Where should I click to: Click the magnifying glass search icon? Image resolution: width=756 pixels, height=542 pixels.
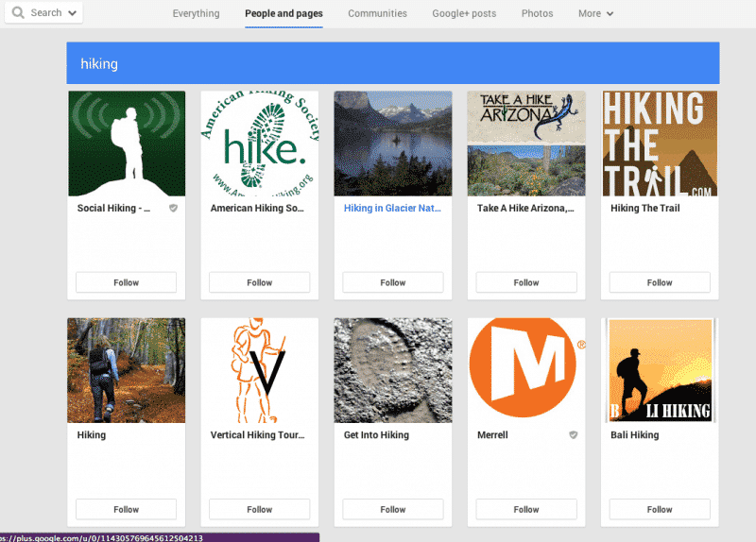[x=17, y=13]
